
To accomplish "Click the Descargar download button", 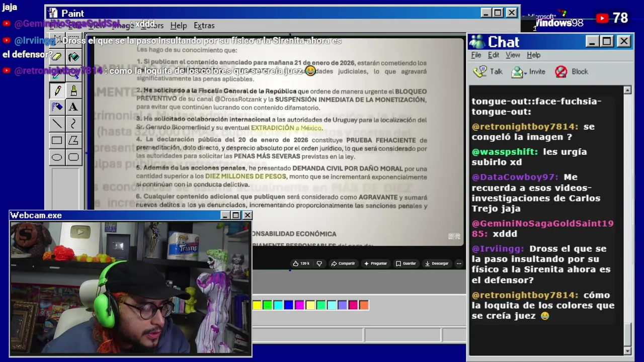I will point(436,263).
